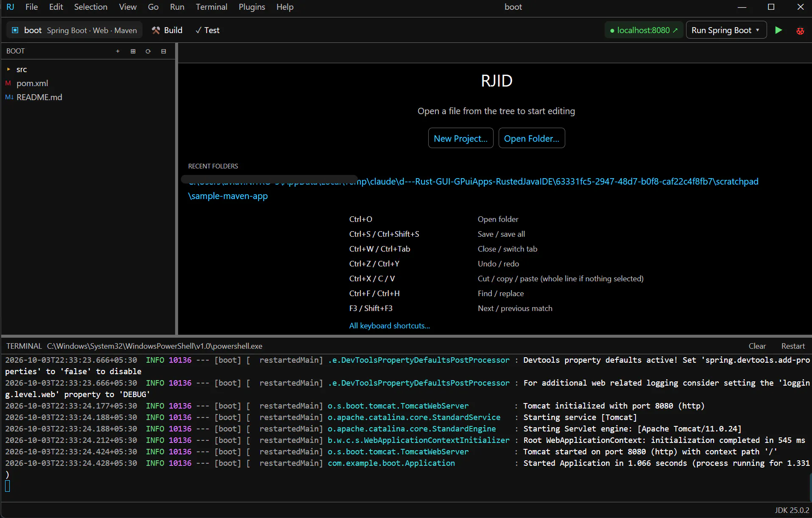
Task: Click the green Run play button
Action: click(x=779, y=30)
